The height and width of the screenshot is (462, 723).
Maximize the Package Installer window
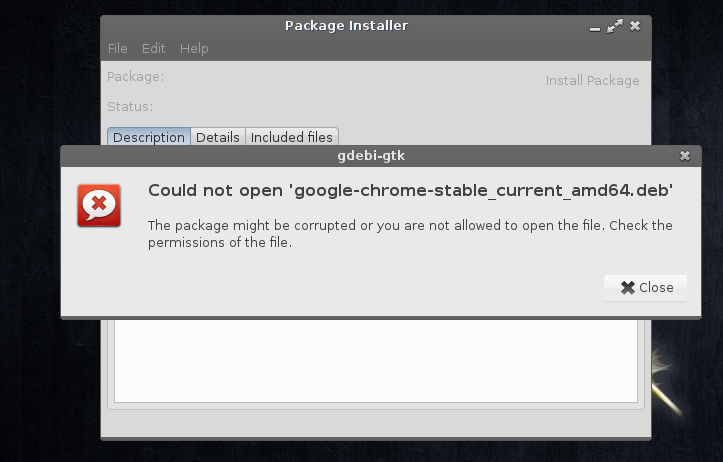point(615,27)
